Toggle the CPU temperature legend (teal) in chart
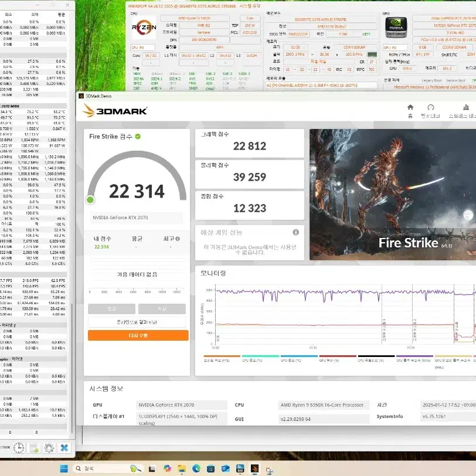476x476 pixels. (260, 359)
